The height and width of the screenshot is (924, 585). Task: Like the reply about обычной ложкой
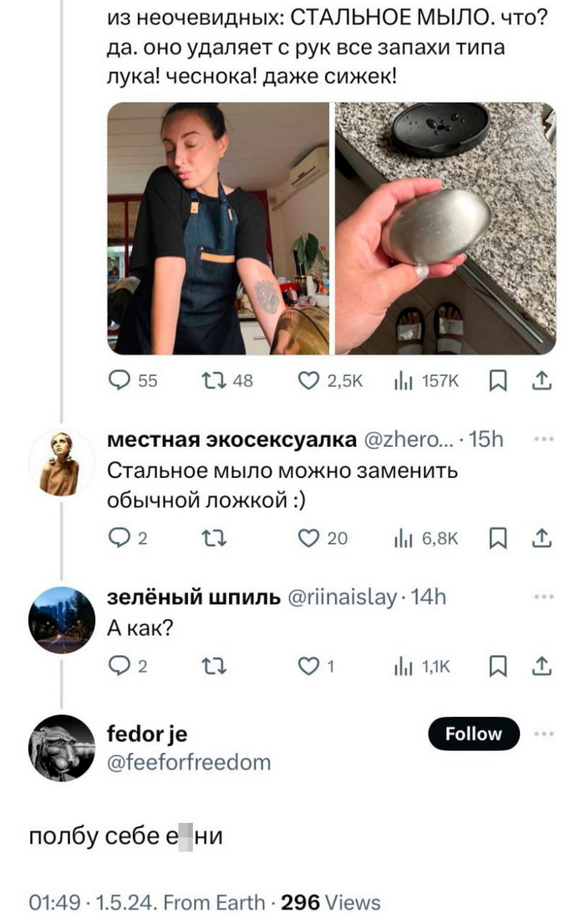(323, 538)
